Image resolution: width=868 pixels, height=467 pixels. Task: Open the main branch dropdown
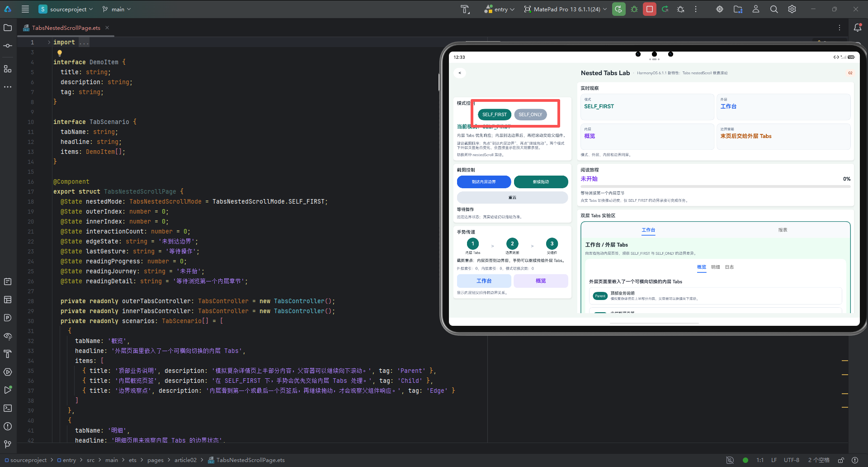tap(117, 9)
